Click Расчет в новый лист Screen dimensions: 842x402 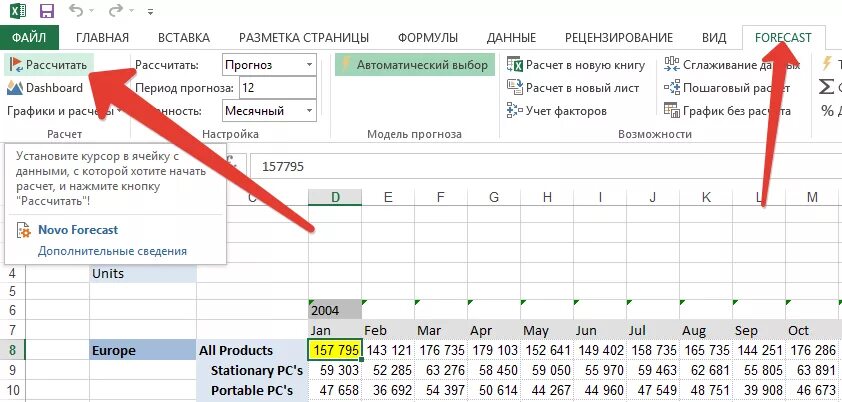(573, 88)
